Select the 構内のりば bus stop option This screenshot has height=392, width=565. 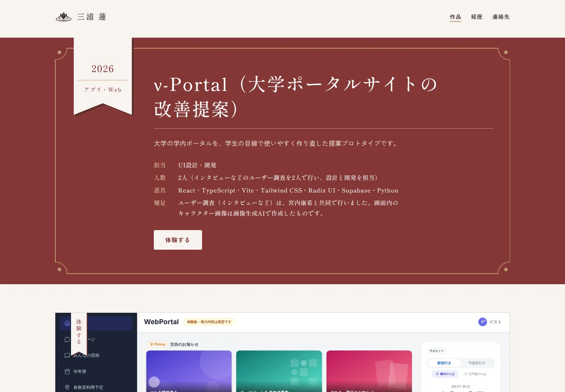445,374
